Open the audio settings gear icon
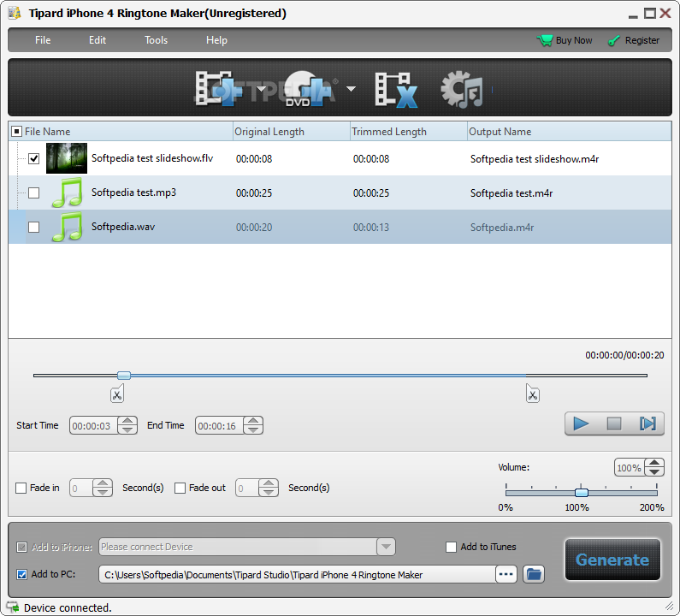Screen dimensions: 680x616 point(461,89)
